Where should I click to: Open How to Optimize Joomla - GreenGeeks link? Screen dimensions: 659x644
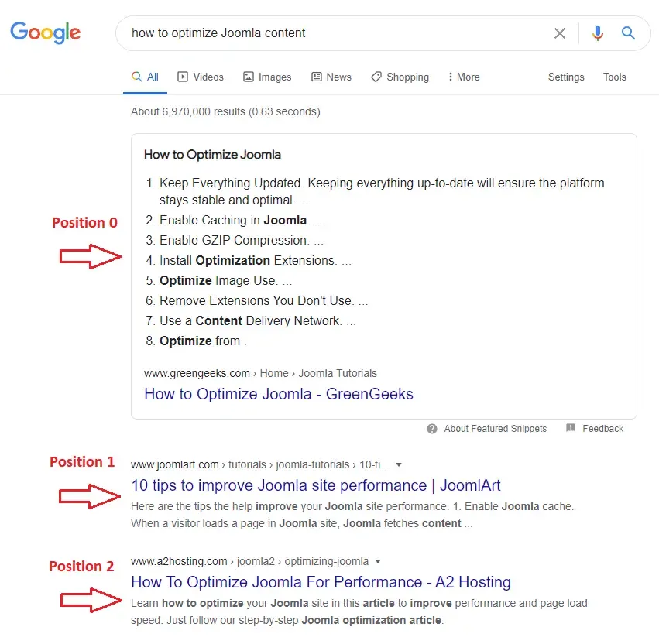pyautogui.click(x=279, y=394)
